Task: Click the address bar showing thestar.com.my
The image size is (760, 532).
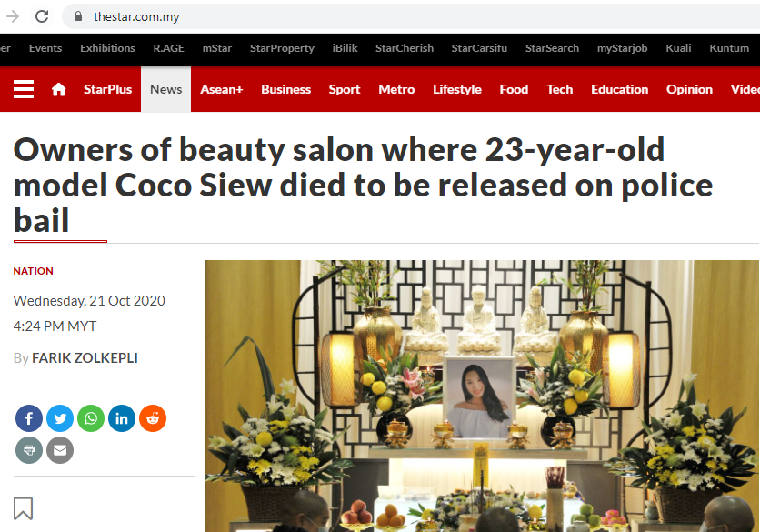Action: click(x=411, y=16)
